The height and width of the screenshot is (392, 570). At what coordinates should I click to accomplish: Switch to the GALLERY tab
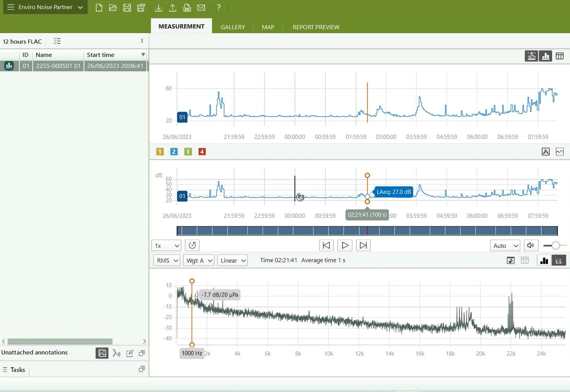233,27
